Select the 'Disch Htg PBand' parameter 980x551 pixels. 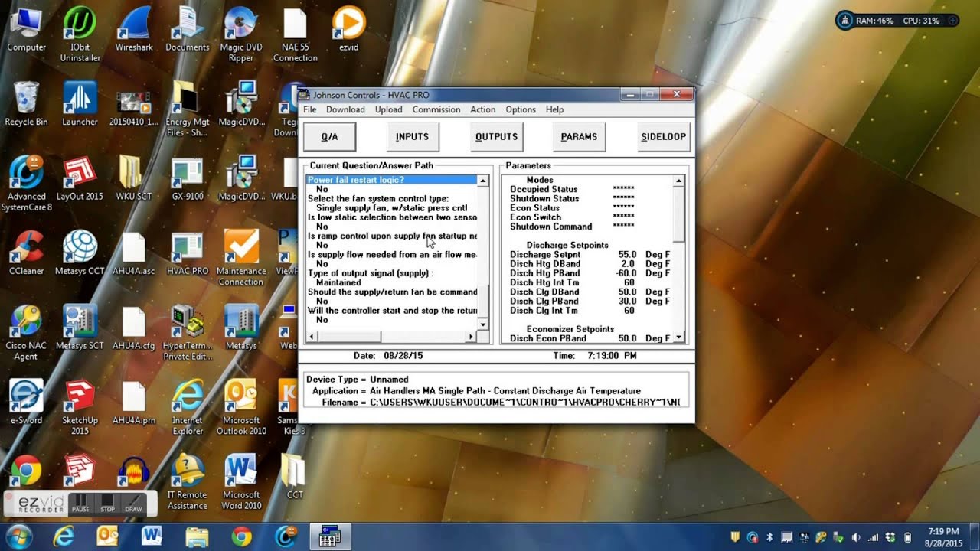[x=545, y=273]
